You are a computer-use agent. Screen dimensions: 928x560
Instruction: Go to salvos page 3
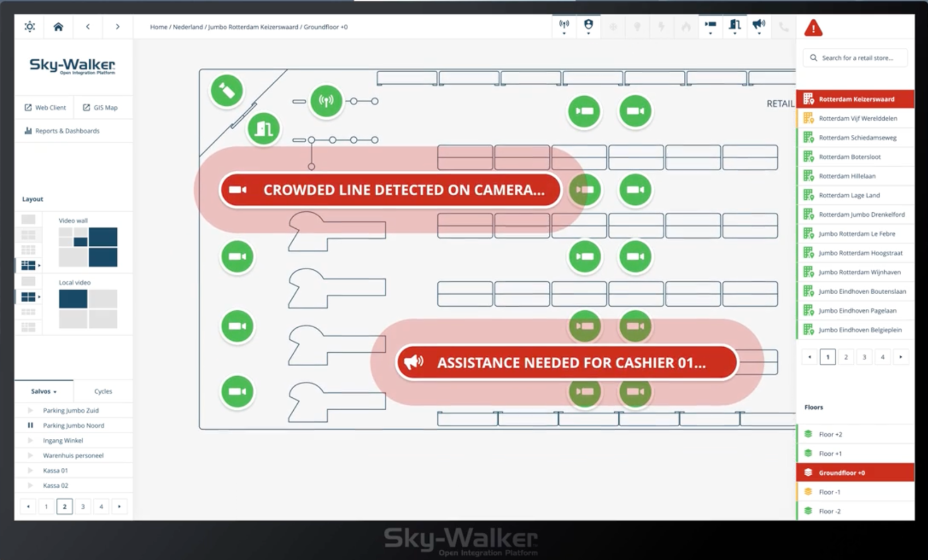pyautogui.click(x=83, y=507)
